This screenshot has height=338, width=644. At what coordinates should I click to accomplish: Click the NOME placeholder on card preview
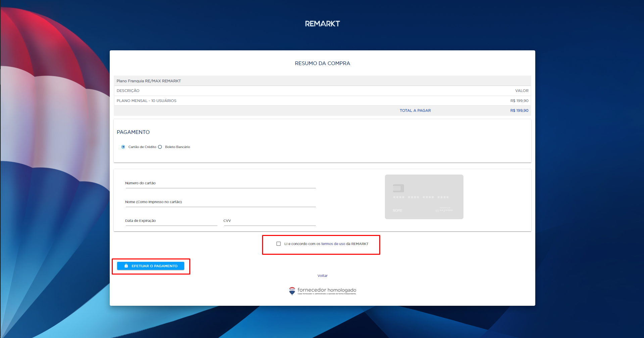click(397, 210)
